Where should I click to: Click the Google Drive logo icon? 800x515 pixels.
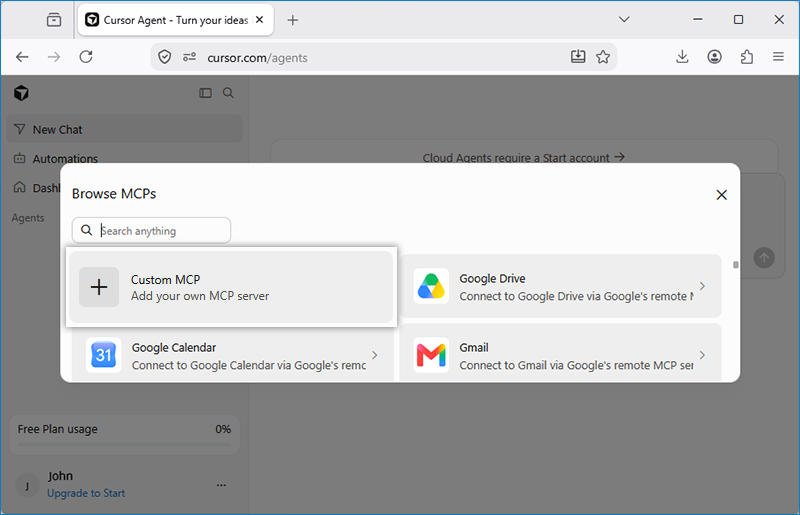431,286
